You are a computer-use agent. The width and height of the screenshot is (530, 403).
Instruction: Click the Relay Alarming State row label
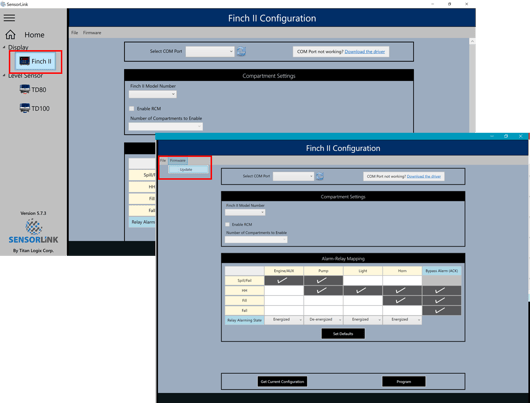coord(244,320)
